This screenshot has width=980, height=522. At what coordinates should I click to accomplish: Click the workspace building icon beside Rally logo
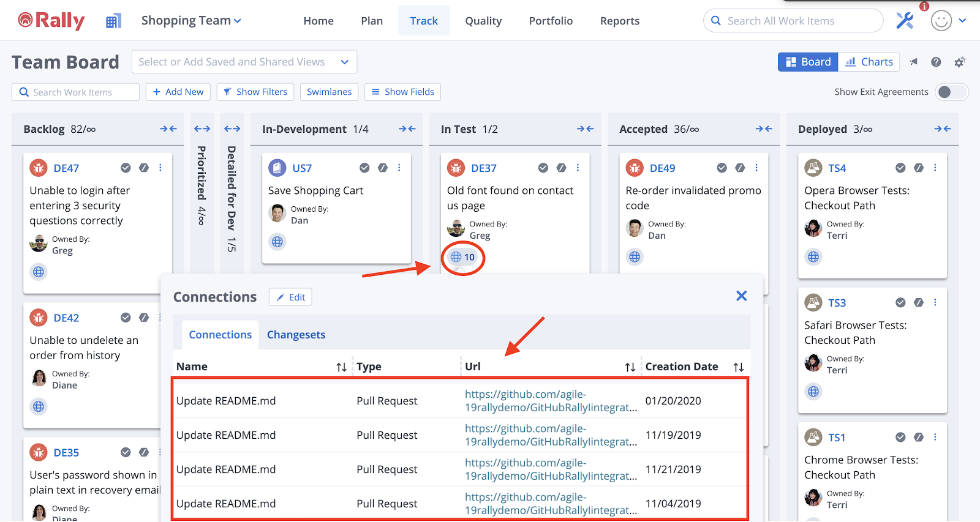tap(113, 21)
